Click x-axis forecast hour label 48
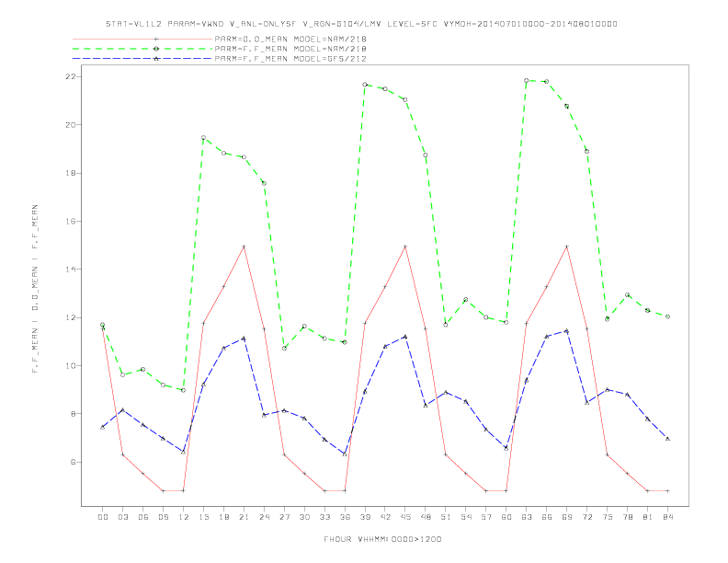The height and width of the screenshot is (563, 728). click(x=426, y=517)
